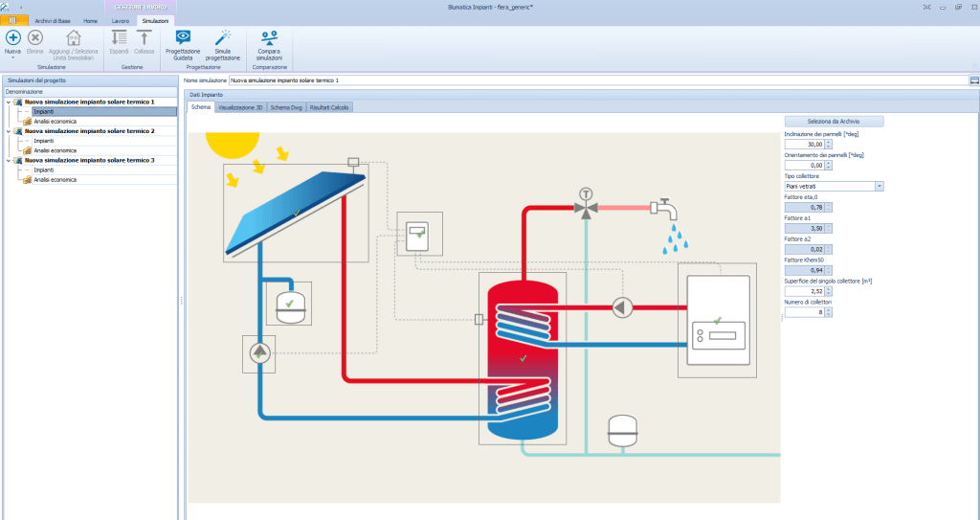Select the solar control unit box
980x520 pixels.
[x=419, y=236]
